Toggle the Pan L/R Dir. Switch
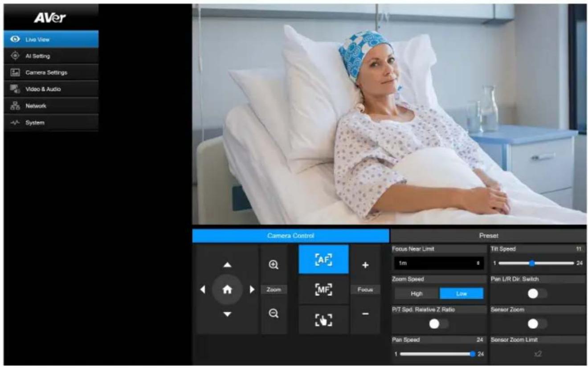The image size is (588, 368). [x=537, y=294]
